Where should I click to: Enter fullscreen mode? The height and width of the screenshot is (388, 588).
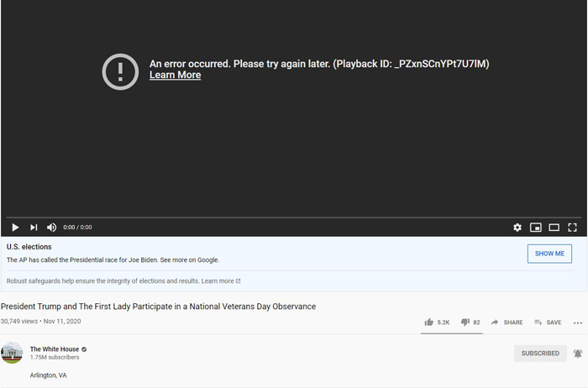click(572, 228)
